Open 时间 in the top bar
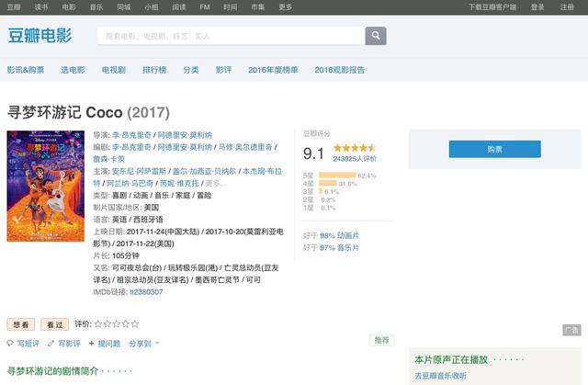 [x=231, y=6]
